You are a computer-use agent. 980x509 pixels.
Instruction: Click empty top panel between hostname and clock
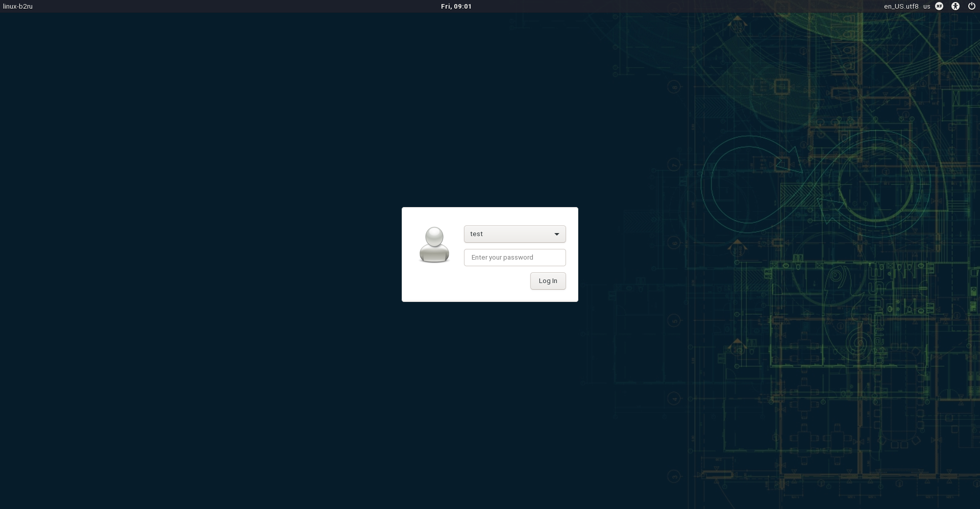click(x=230, y=7)
